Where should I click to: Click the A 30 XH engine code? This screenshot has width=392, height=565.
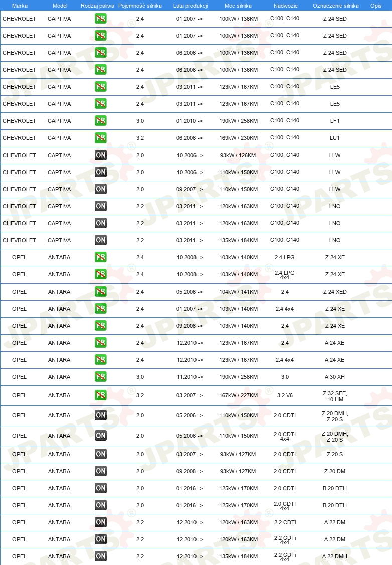tap(335, 377)
